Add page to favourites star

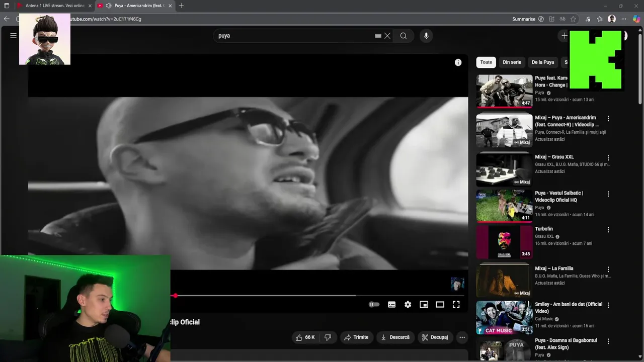pyautogui.click(x=573, y=19)
